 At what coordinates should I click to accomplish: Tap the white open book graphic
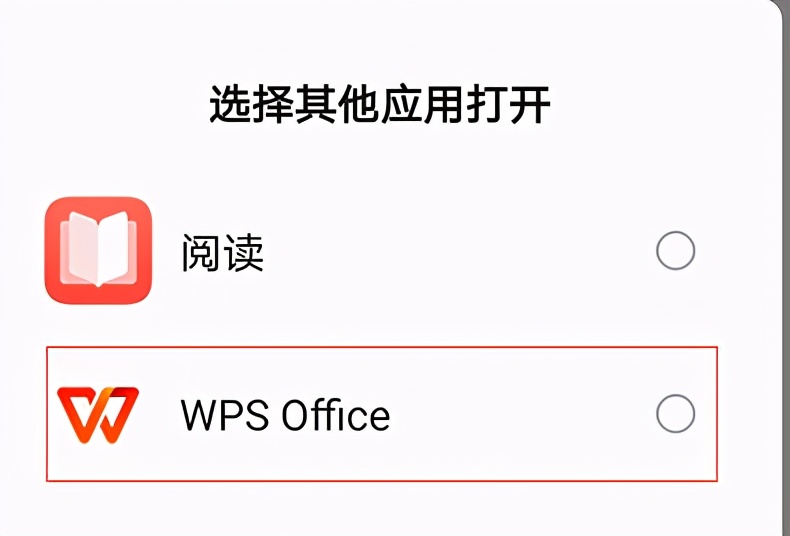98,249
